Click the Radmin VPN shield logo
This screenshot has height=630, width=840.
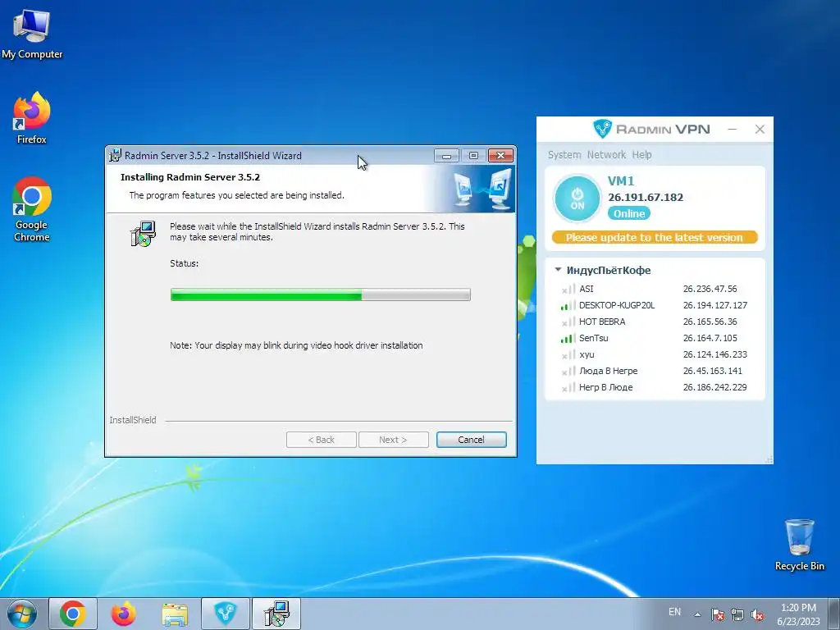(x=603, y=129)
